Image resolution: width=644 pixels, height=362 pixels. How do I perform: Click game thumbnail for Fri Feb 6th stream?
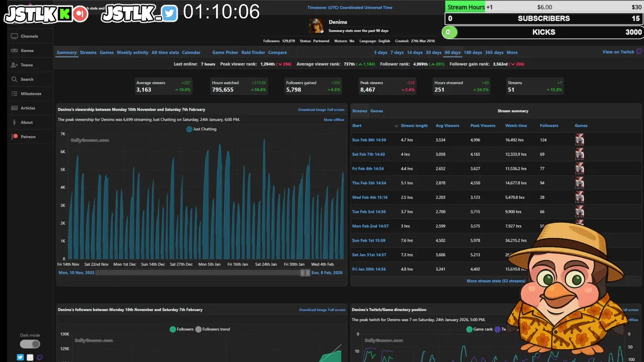pyautogui.click(x=580, y=168)
